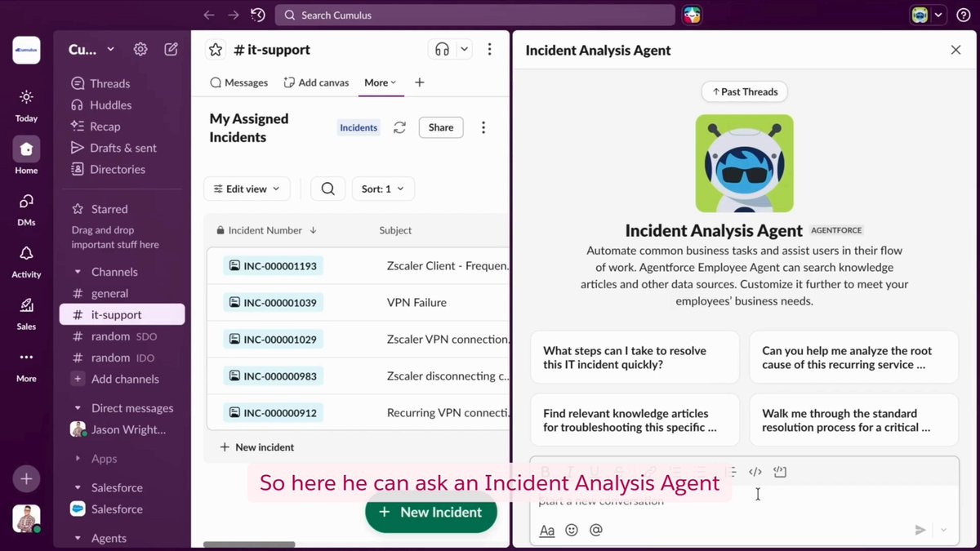
Task: Open the huddle options chevron
Action: tap(464, 50)
